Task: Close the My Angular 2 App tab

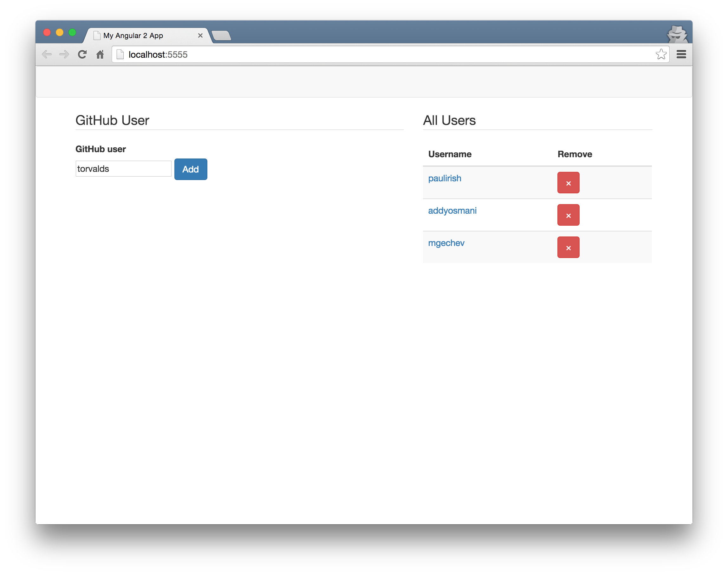Action: point(200,36)
